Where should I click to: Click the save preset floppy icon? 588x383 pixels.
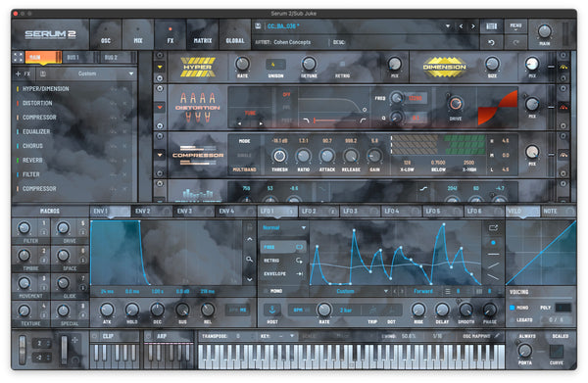coord(258,25)
